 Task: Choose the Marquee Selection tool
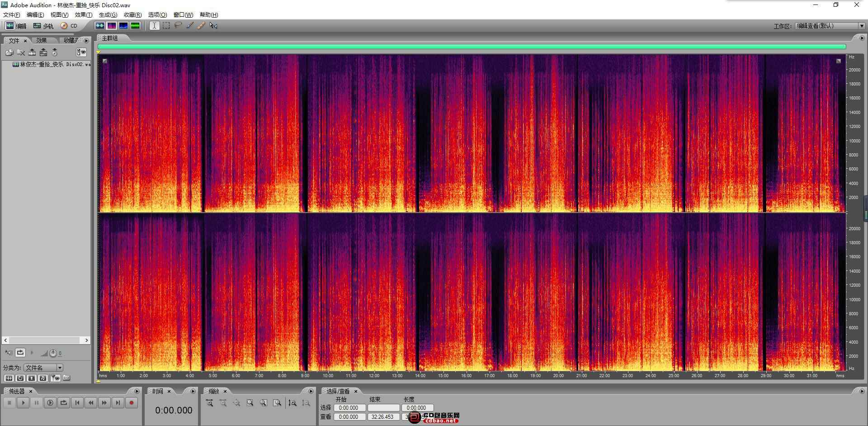click(x=166, y=26)
